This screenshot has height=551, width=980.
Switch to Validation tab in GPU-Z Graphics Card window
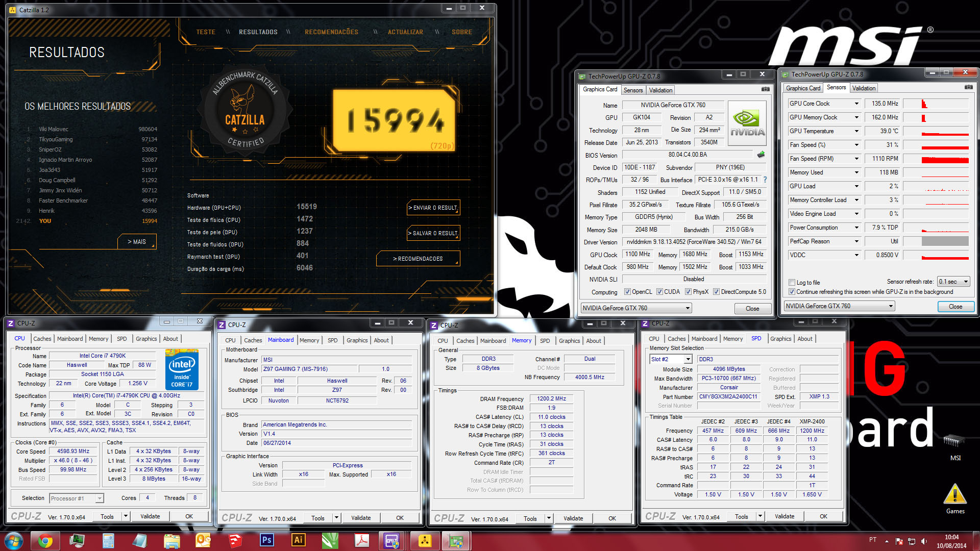[660, 90]
